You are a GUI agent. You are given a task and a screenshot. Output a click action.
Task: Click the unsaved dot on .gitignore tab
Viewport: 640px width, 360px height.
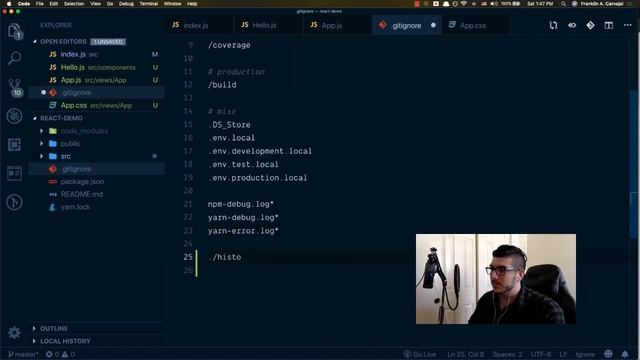pyautogui.click(x=433, y=25)
